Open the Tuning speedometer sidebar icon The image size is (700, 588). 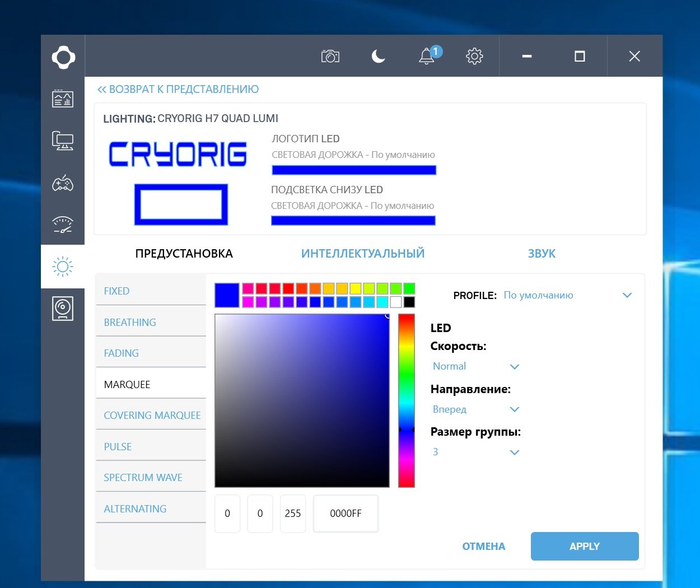[x=63, y=225]
